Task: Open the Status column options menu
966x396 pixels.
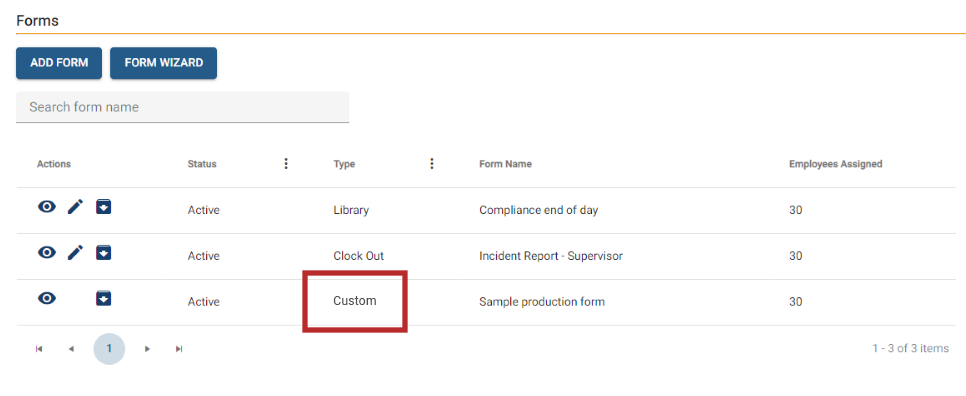Action: (x=286, y=164)
